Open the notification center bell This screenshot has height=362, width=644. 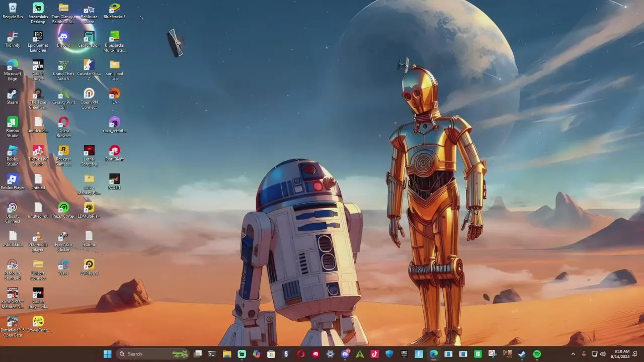pos(635,354)
